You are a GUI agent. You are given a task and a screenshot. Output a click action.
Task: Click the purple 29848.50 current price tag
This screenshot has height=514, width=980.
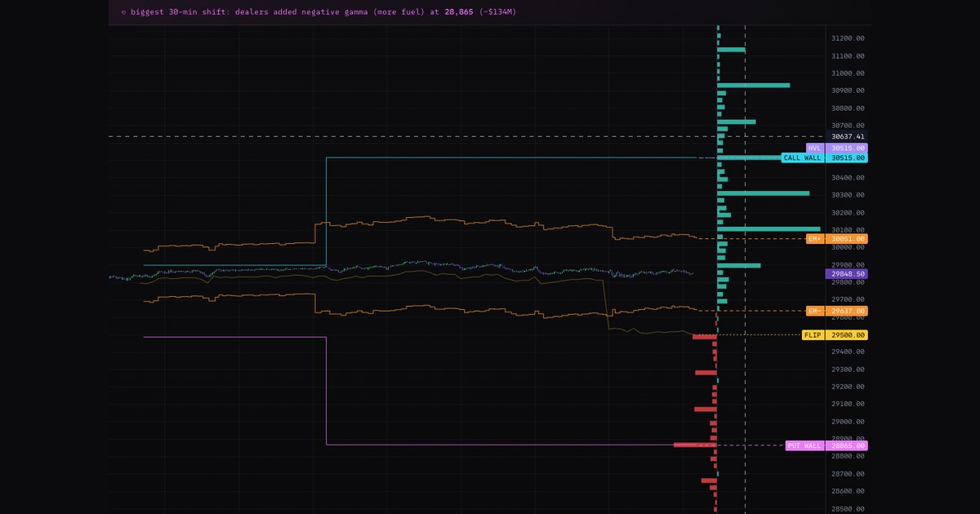coord(848,275)
